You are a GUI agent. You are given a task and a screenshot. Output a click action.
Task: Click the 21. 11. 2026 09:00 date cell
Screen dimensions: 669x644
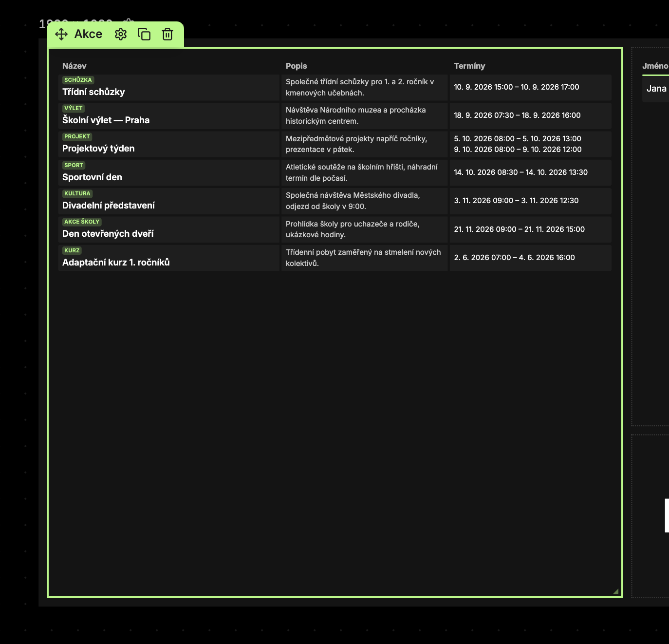530,229
